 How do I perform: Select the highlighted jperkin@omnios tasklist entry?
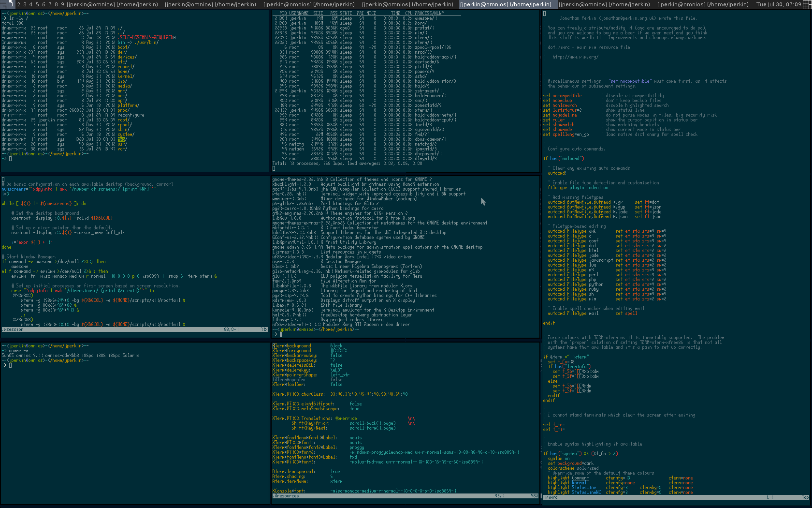(x=506, y=4)
